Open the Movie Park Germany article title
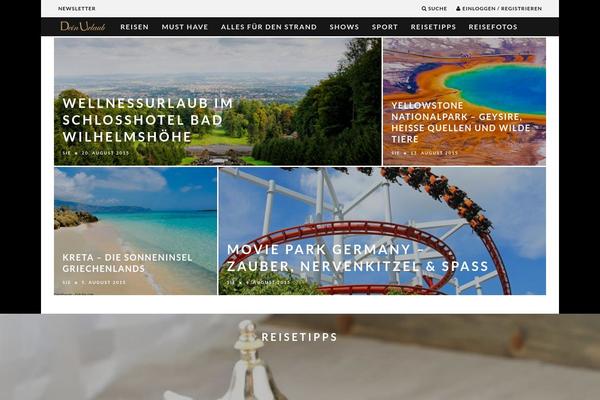The width and height of the screenshot is (600, 400). (357, 258)
